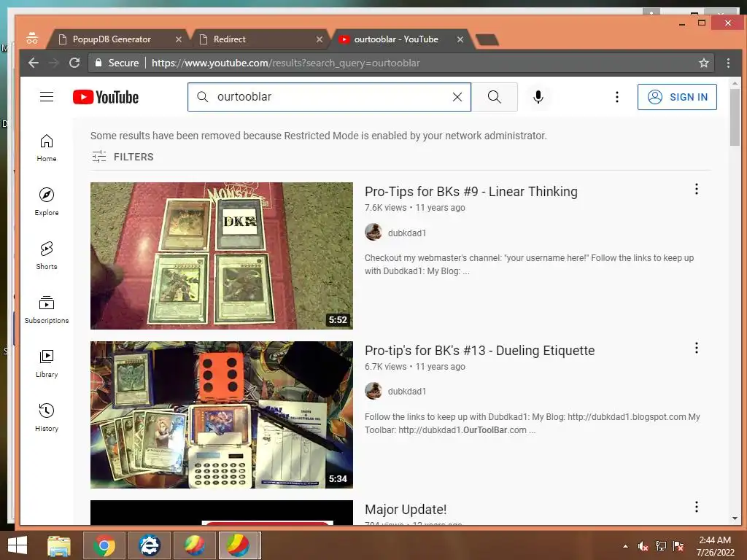Open thumbnail of Linear Thinking video
Viewport: 747px width, 560px height.
(x=222, y=256)
